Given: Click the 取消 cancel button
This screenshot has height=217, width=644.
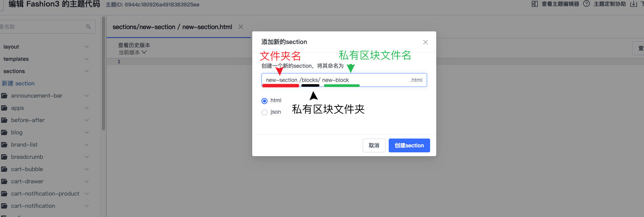Looking at the screenshot, I should pyautogui.click(x=374, y=145).
